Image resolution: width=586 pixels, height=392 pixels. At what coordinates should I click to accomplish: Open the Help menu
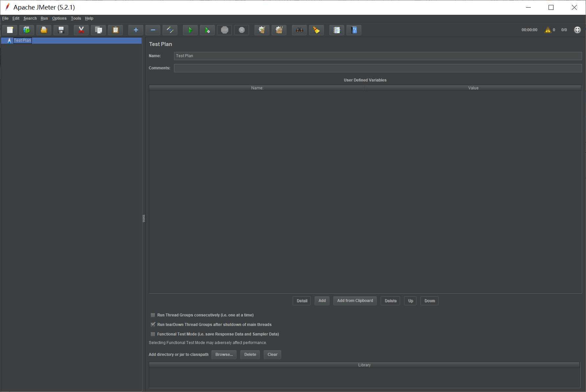pos(89,18)
